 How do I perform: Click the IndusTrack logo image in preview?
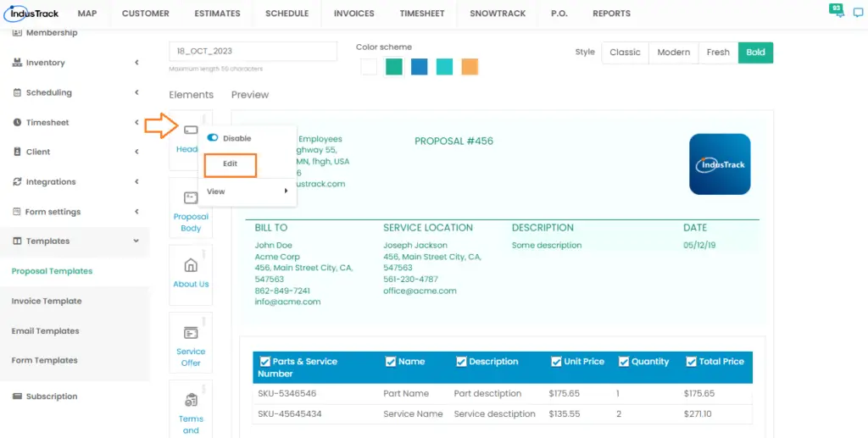pos(720,164)
